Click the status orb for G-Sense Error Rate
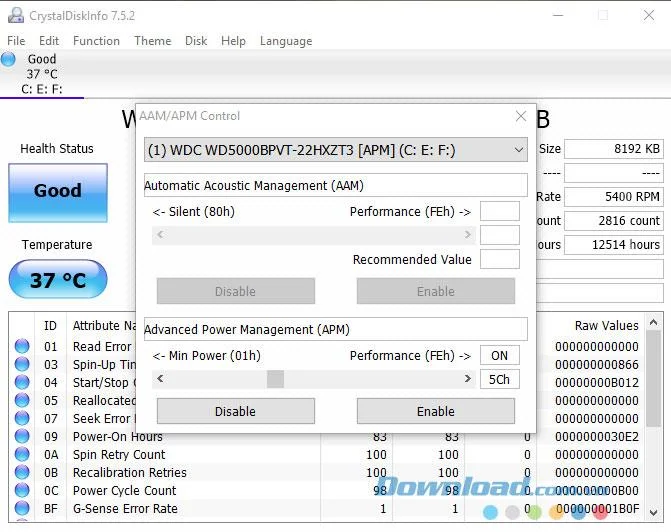This screenshot has height=532, width=671. [22, 508]
